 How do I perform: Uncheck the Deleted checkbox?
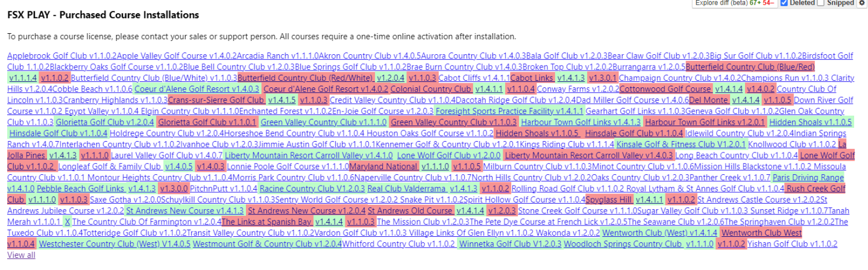click(784, 3)
